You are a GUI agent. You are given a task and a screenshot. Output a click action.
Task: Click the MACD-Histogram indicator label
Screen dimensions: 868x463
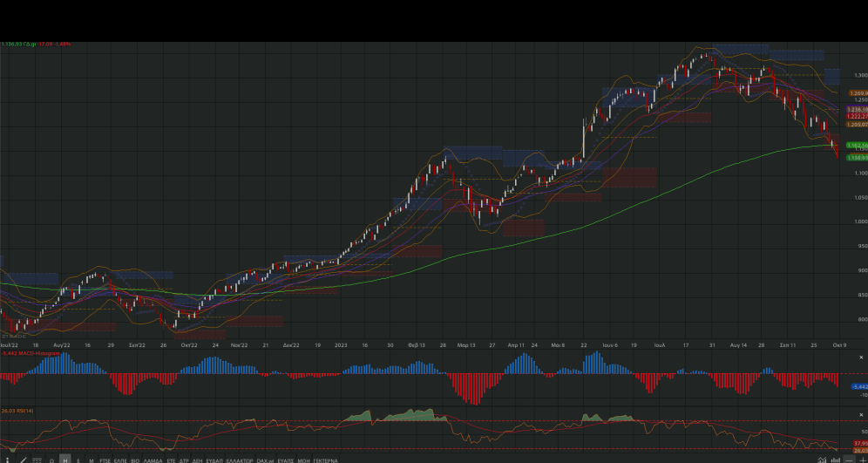pos(38,353)
